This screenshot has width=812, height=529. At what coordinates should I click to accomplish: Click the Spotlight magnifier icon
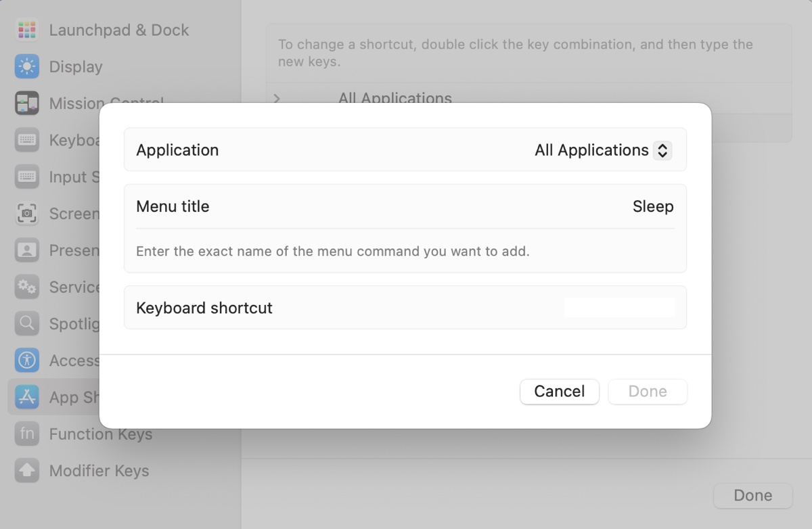coord(27,323)
